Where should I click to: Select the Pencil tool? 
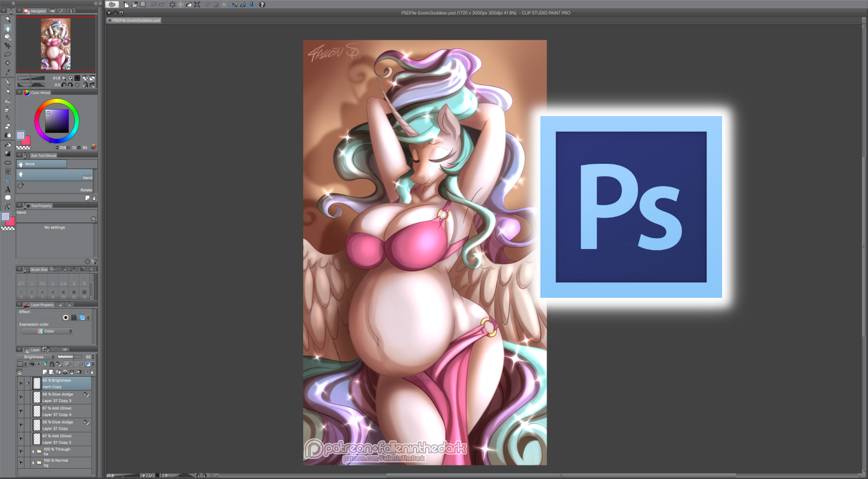pos(8,91)
